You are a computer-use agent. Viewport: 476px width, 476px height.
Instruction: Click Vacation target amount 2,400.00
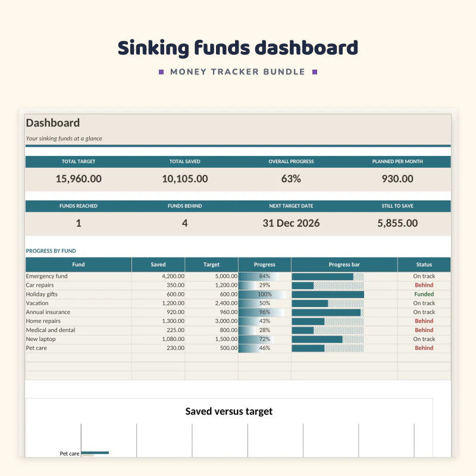(227, 303)
